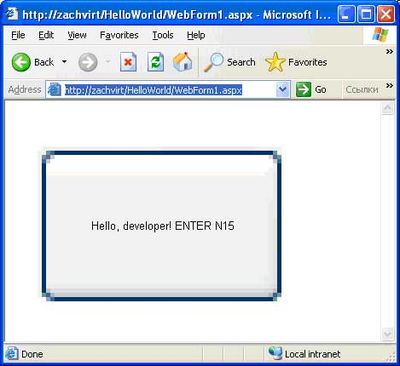Click the vertical scrollbar down arrow
Screen dimensions: 400x366
[387, 334]
